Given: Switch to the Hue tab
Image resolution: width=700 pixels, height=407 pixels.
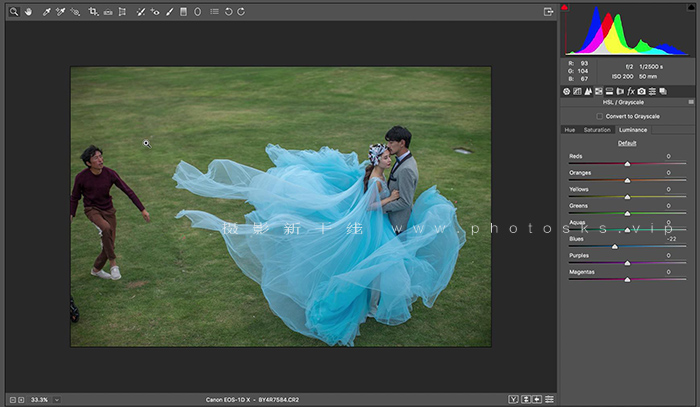Looking at the screenshot, I should point(570,130).
